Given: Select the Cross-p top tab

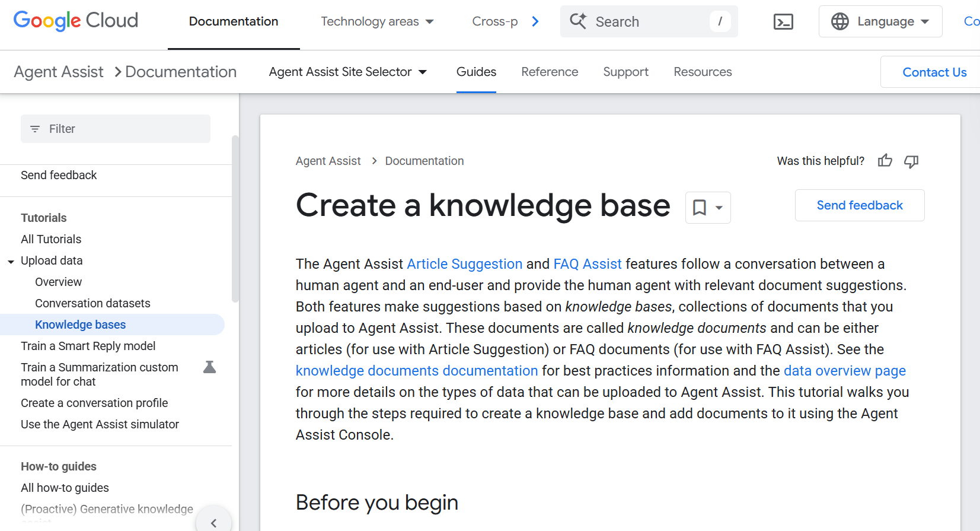Looking at the screenshot, I should 494,21.
